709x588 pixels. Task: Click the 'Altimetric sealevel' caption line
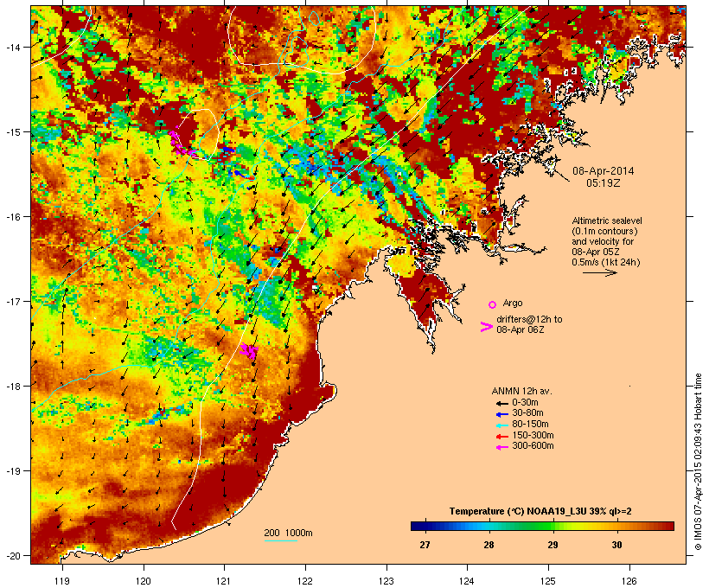[607, 220]
